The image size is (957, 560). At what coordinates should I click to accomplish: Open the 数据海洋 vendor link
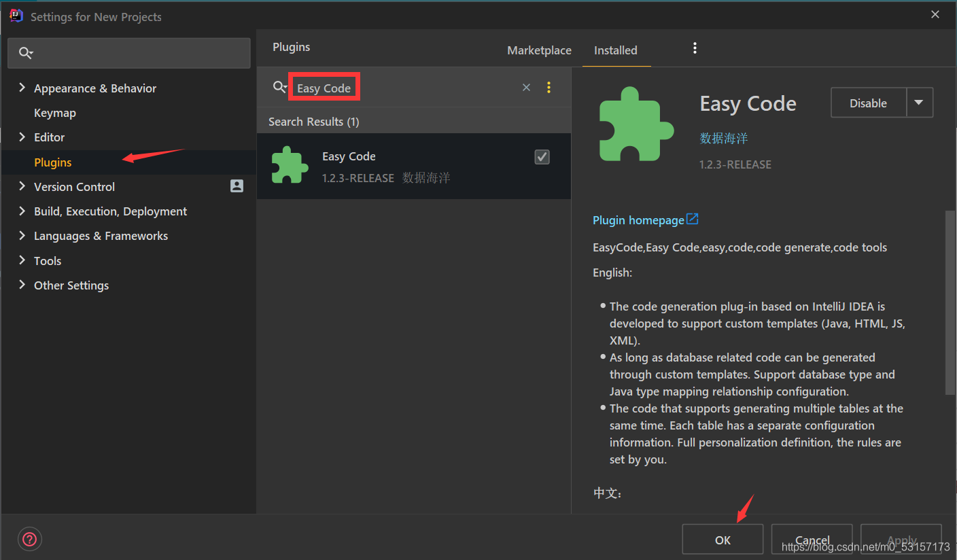pyautogui.click(x=724, y=138)
